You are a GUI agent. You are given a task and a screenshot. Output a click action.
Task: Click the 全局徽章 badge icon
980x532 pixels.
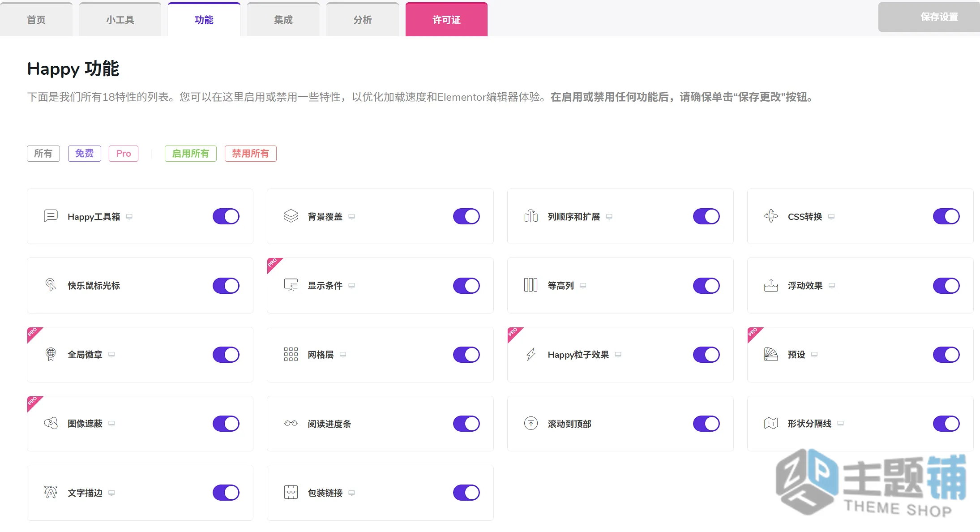(x=51, y=354)
